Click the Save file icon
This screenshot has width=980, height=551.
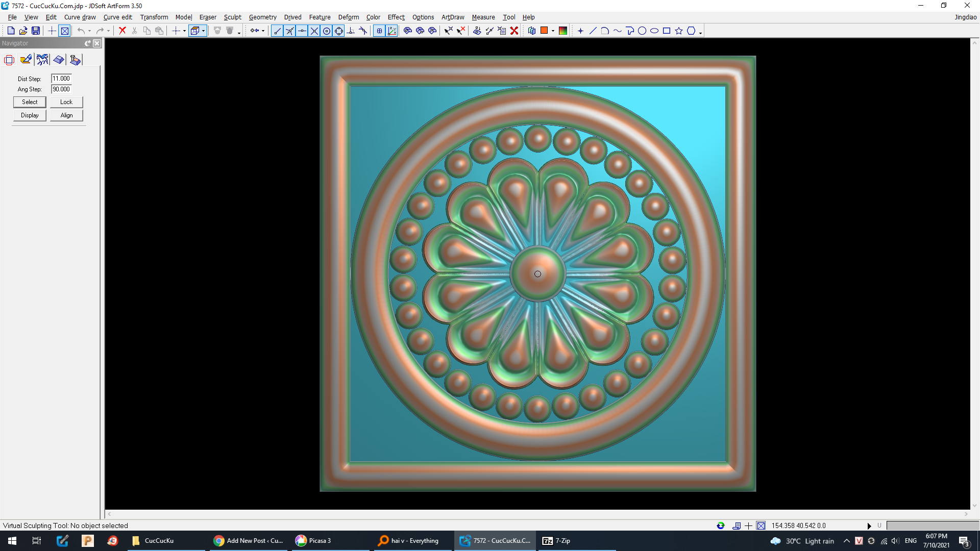(x=36, y=31)
